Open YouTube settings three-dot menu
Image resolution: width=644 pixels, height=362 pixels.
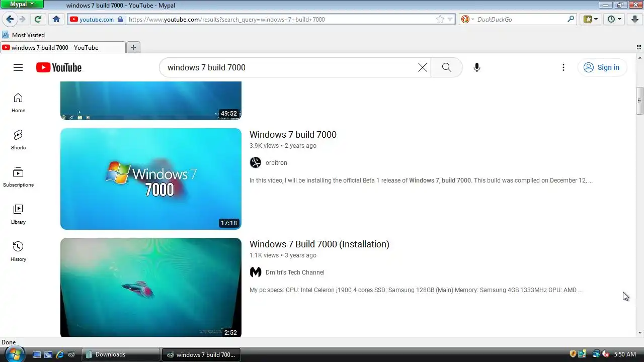[x=563, y=67]
